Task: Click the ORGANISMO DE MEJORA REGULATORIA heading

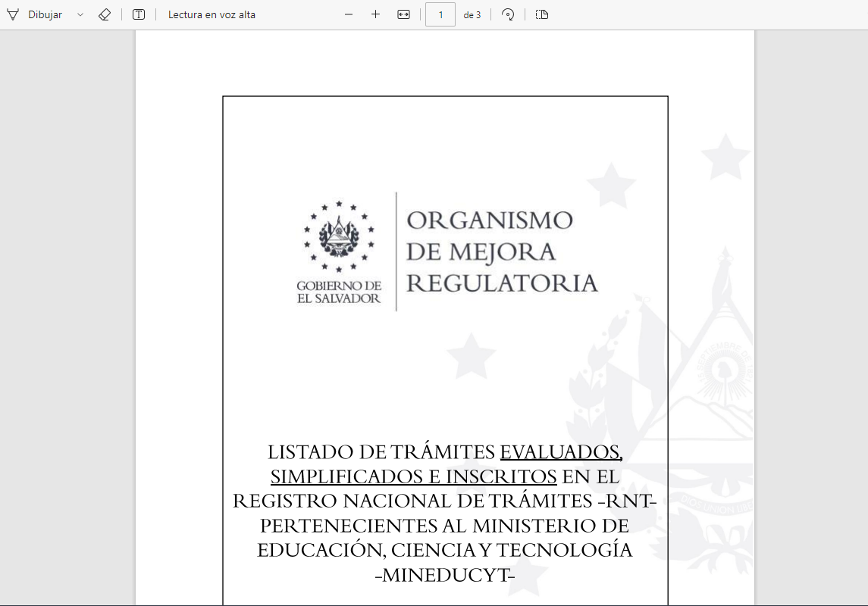Action: click(502, 251)
